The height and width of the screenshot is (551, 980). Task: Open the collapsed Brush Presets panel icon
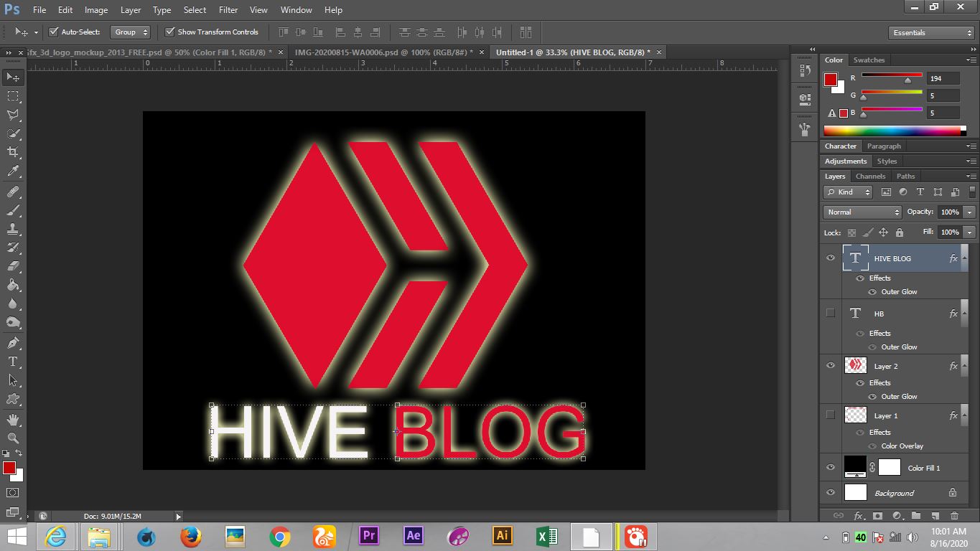pyautogui.click(x=805, y=129)
